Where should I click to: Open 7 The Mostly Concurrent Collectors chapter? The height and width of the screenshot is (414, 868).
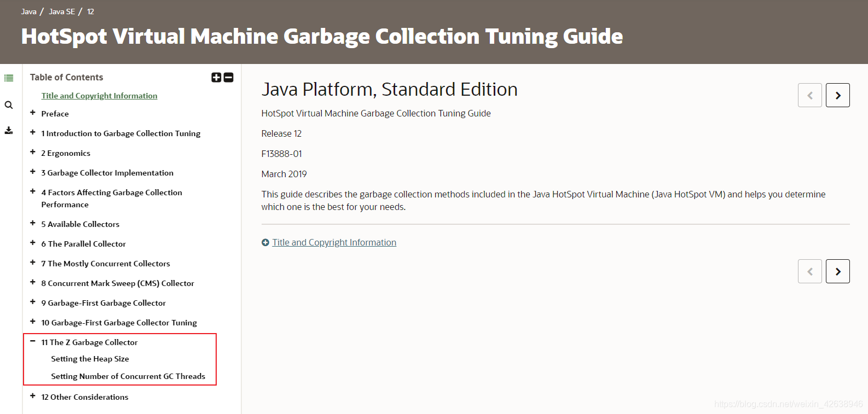pyautogui.click(x=106, y=264)
